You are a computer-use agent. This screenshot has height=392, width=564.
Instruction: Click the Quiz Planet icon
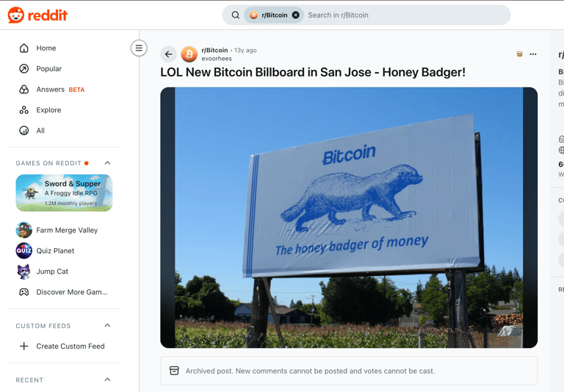coord(24,250)
